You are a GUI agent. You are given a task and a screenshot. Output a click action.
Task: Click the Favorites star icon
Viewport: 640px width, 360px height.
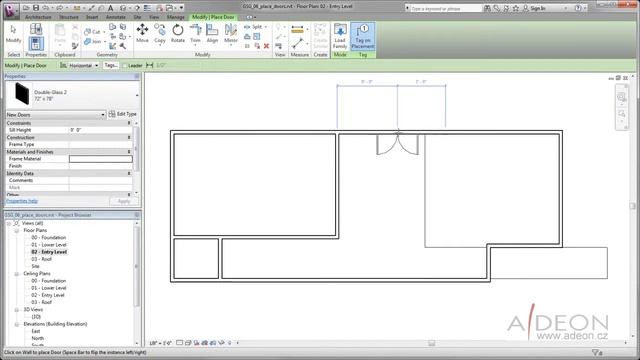tap(516, 8)
